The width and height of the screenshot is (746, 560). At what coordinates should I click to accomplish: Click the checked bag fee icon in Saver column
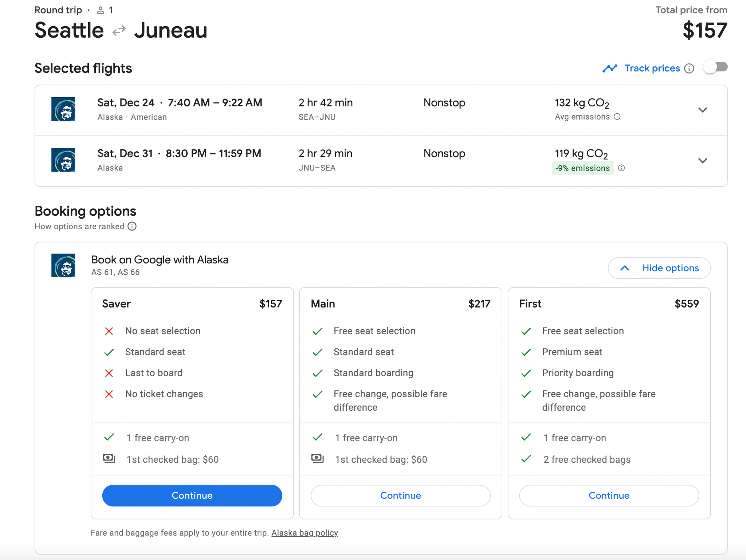(x=110, y=459)
